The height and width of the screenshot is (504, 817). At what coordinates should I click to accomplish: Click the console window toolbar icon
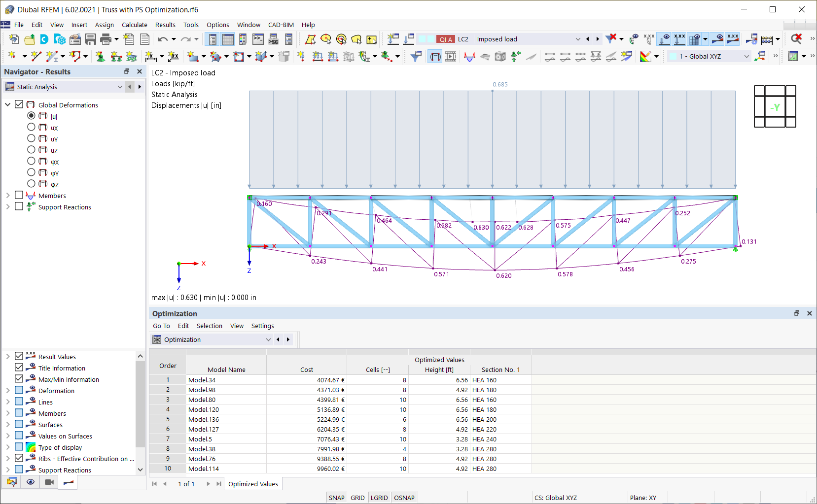point(258,39)
